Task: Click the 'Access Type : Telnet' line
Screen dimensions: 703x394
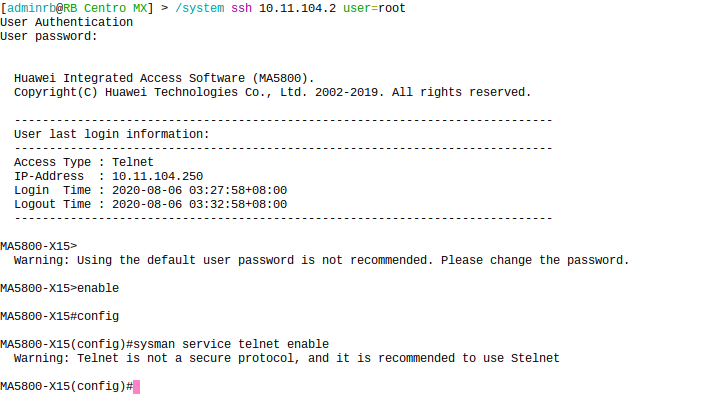Action: [x=84, y=162]
